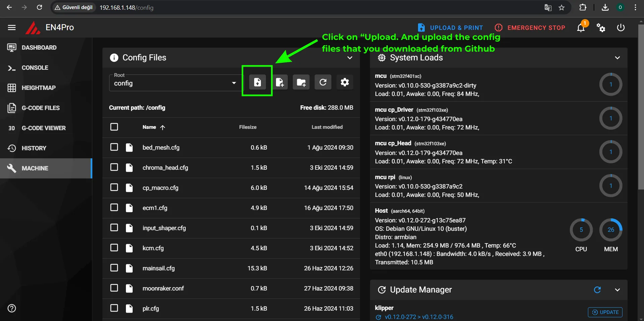Refresh the Update Manager
The width and height of the screenshot is (644, 321).
597,290
